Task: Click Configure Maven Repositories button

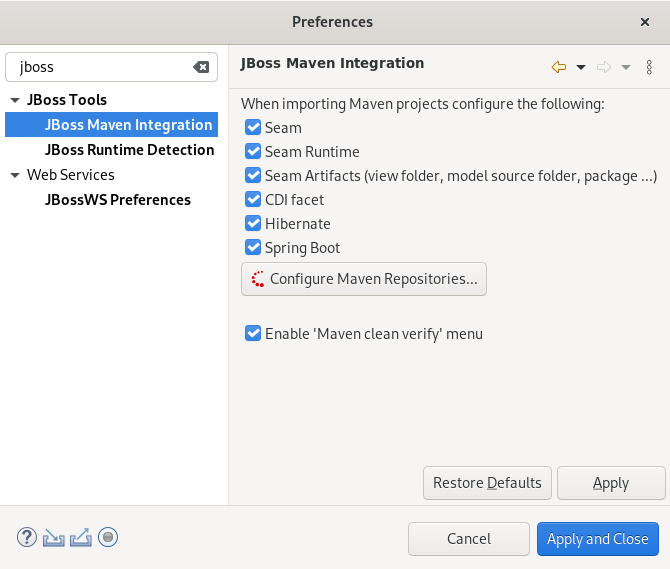Action: pyautogui.click(x=364, y=279)
